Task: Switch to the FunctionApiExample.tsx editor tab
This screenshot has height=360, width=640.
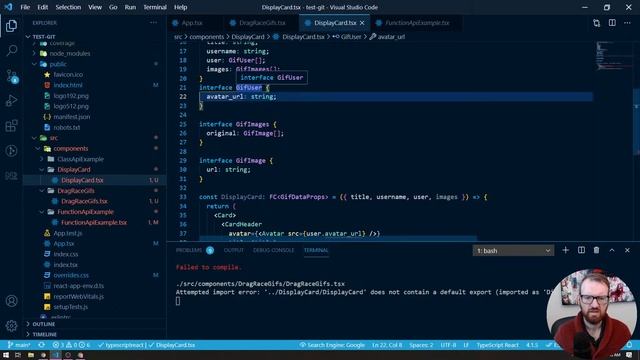Action: [417, 23]
